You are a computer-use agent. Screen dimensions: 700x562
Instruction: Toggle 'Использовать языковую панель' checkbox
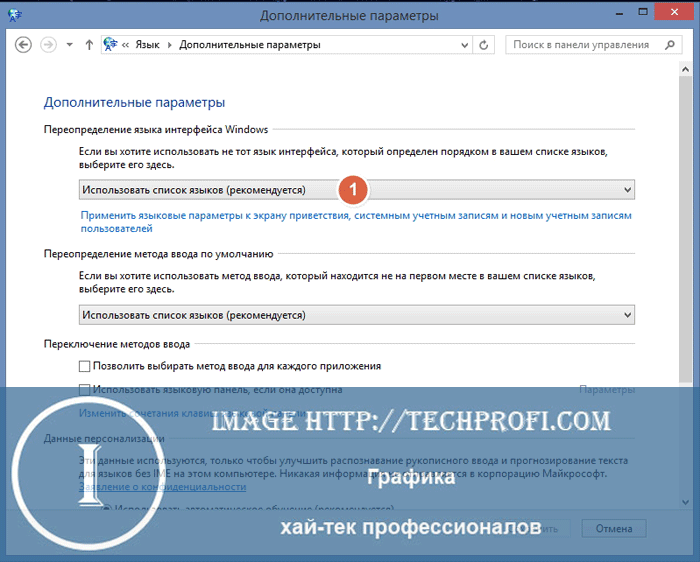(85, 390)
